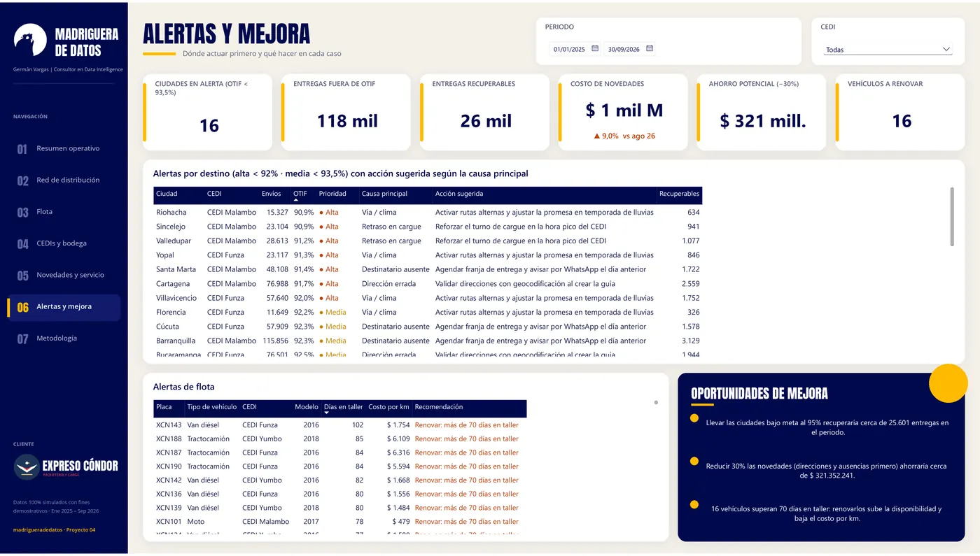Select the Barranquilla city cell
The height and width of the screenshot is (556, 980).
(176, 341)
